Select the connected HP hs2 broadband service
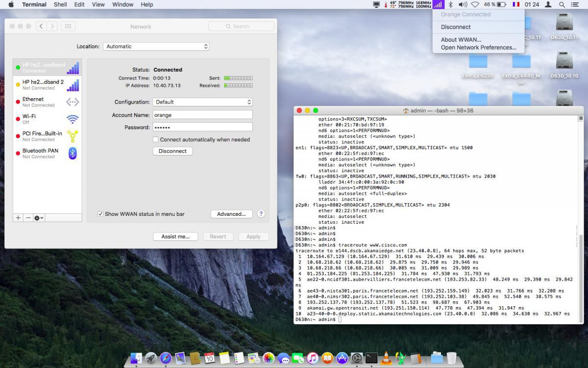This screenshot has width=588, height=368. (x=47, y=68)
